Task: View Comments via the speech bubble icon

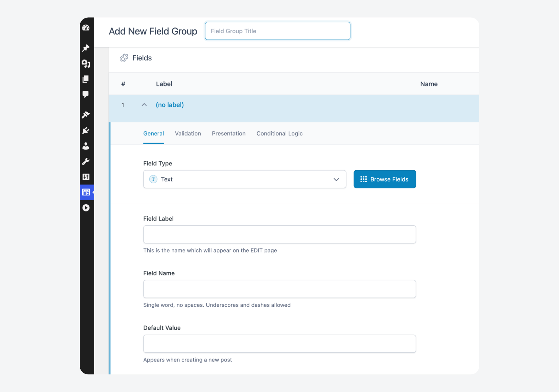Action: coord(86,95)
